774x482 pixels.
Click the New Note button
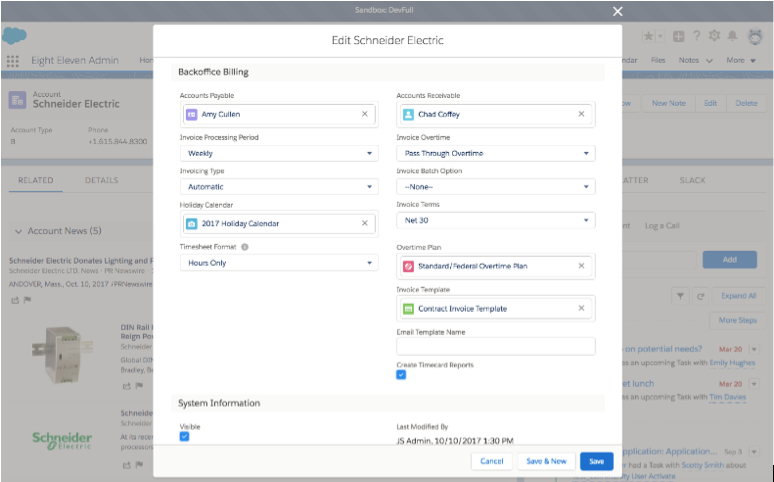tap(668, 103)
